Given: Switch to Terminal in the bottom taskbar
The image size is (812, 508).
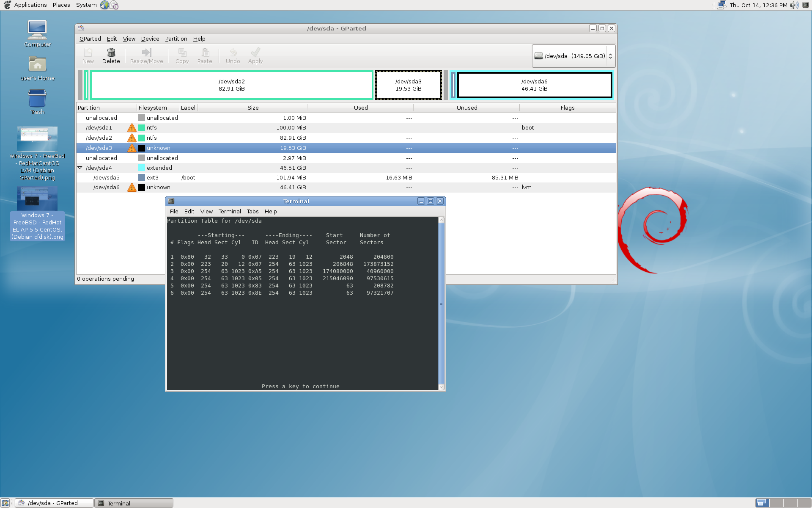Looking at the screenshot, I should (x=134, y=503).
